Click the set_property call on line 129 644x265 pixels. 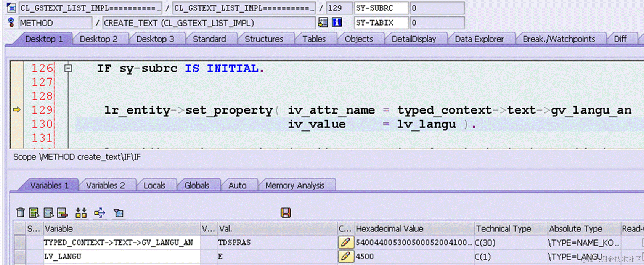(x=229, y=110)
